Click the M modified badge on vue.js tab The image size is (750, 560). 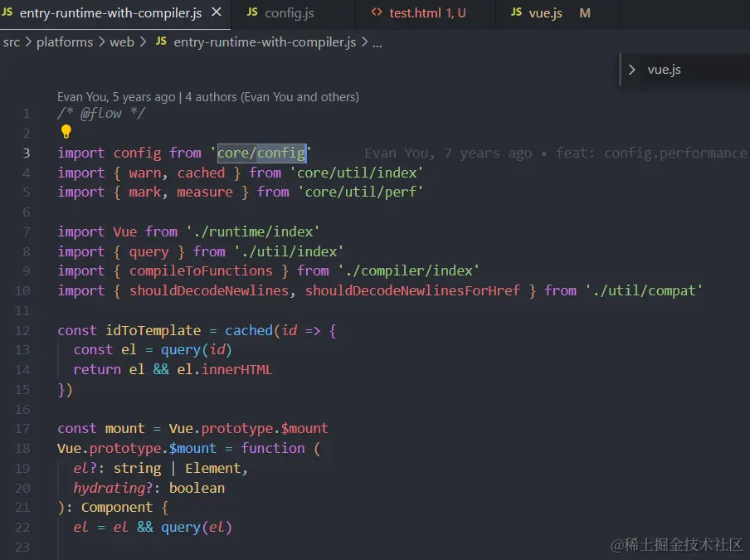click(585, 13)
